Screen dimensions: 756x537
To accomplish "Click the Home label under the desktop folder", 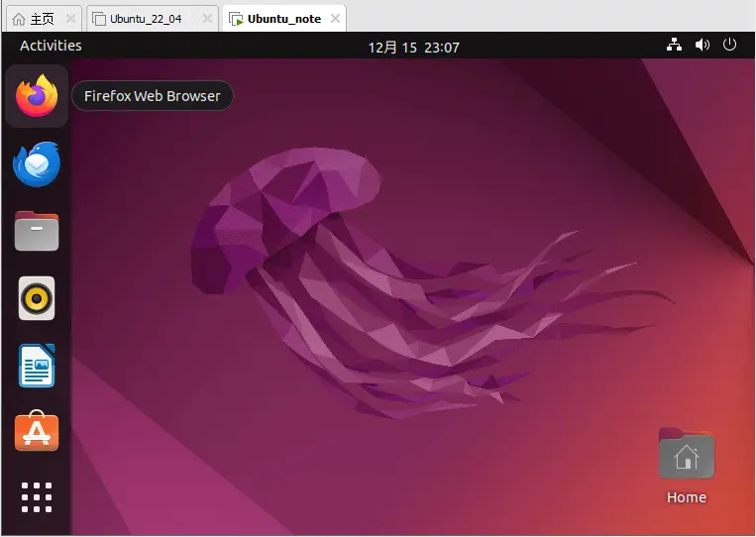I will [686, 497].
